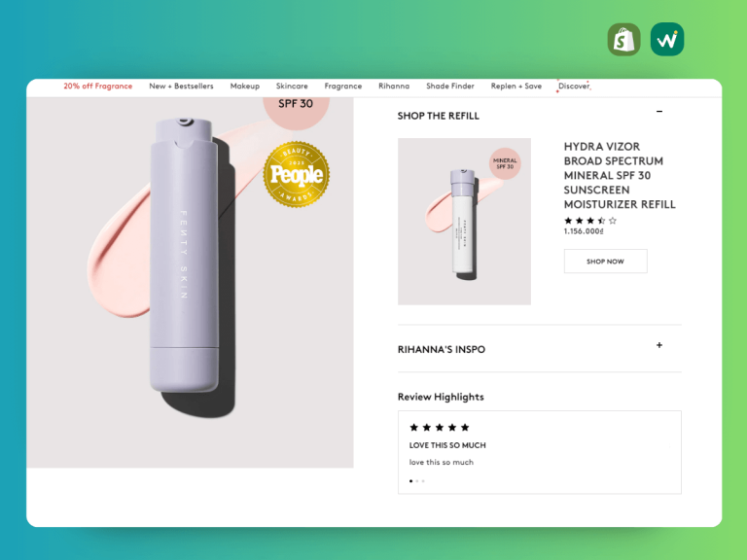Click the People Beauty Awards gold badge
Viewport: 747px width, 560px height.
tap(297, 174)
